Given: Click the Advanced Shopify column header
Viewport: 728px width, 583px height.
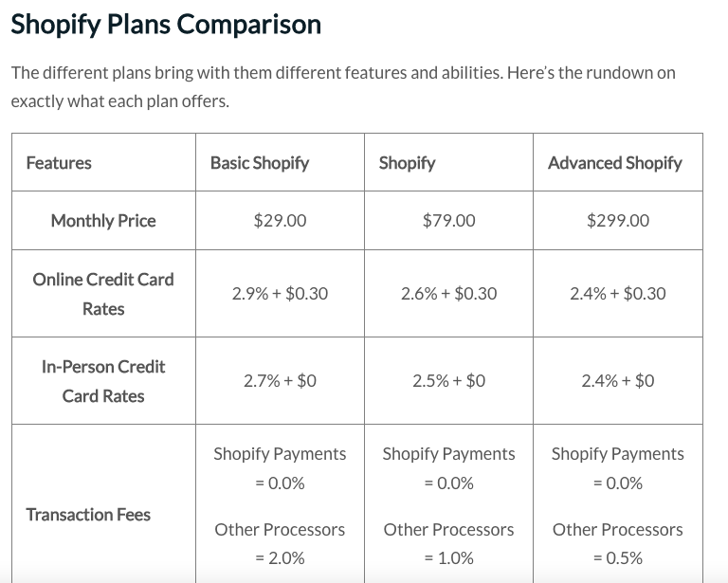Looking at the screenshot, I should pyautogui.click(x=614, y=163).
